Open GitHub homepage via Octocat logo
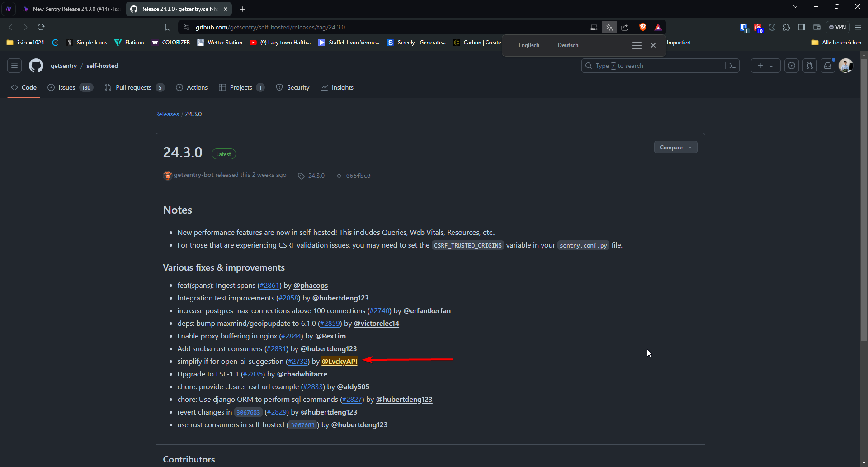This screenshot has height=467, width=868. pos(36,66)
